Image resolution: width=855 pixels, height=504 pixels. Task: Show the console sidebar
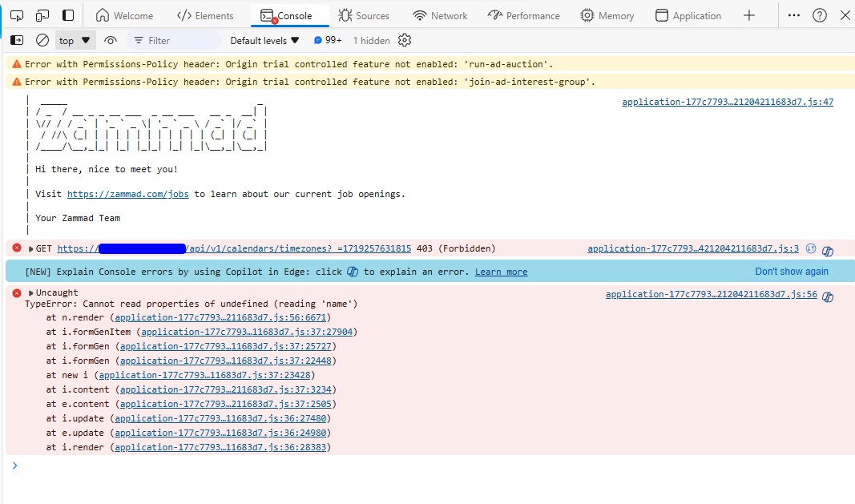pos(17,40)
